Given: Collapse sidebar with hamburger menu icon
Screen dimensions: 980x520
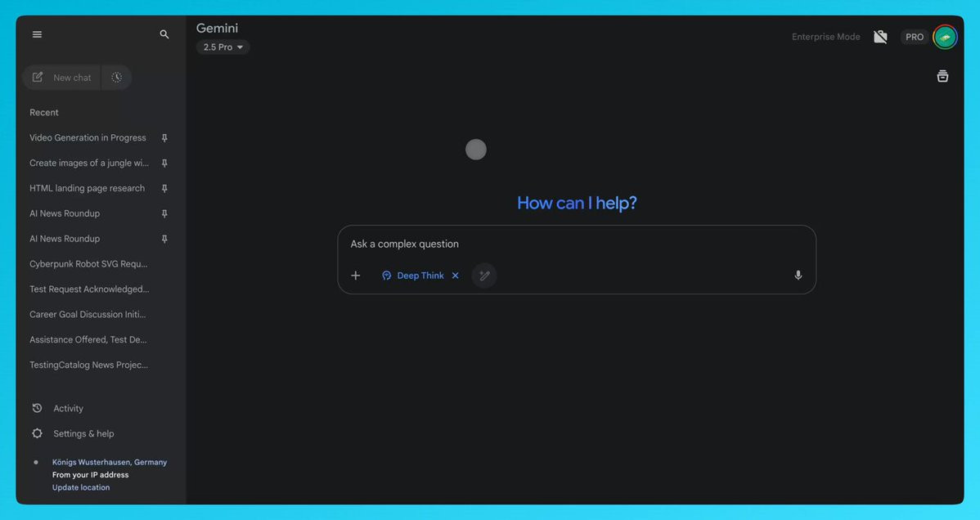Looking at the screenshot, I should (x=38, y=34).
